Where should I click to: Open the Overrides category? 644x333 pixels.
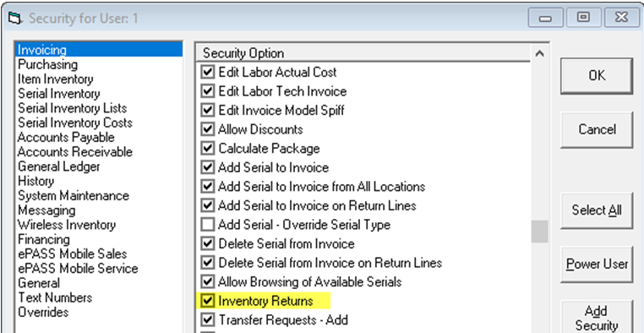coord(99,312)
